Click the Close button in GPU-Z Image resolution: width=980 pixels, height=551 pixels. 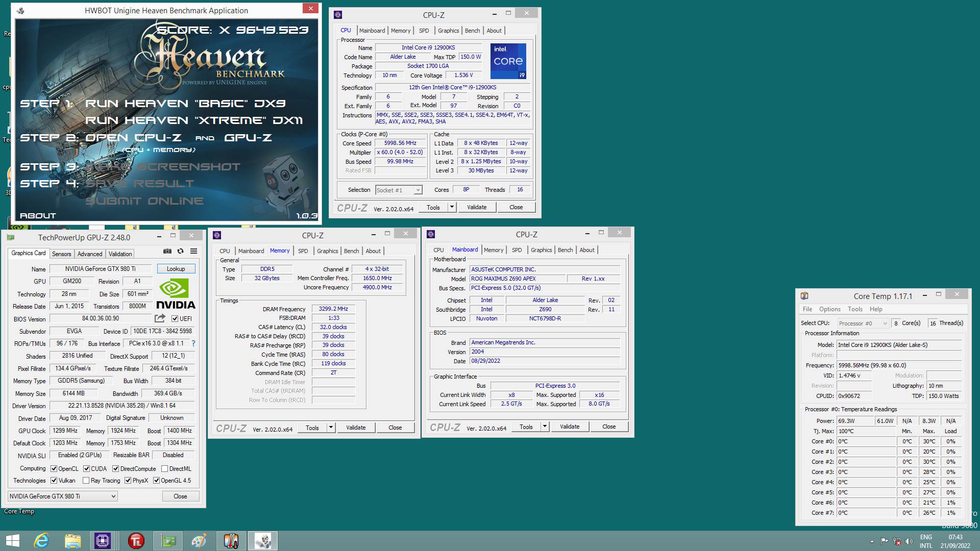click(x=180, y=496)
